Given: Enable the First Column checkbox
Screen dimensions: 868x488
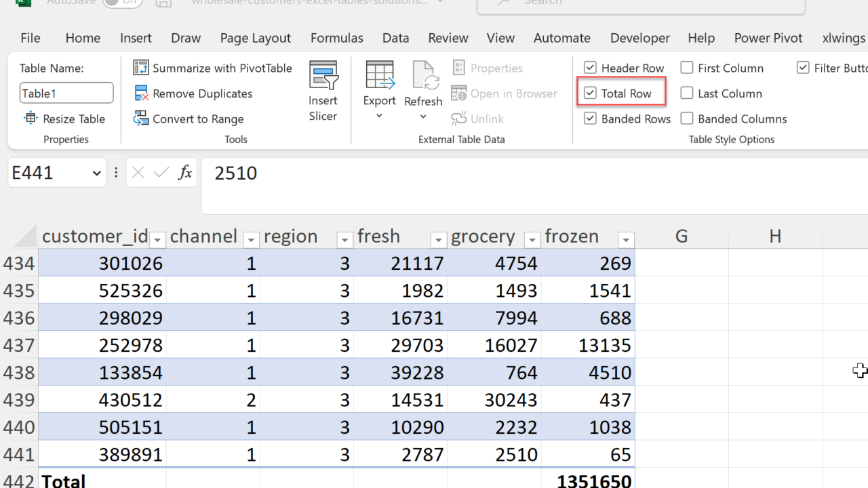Looking at the screenshot, I should (687, 68).
